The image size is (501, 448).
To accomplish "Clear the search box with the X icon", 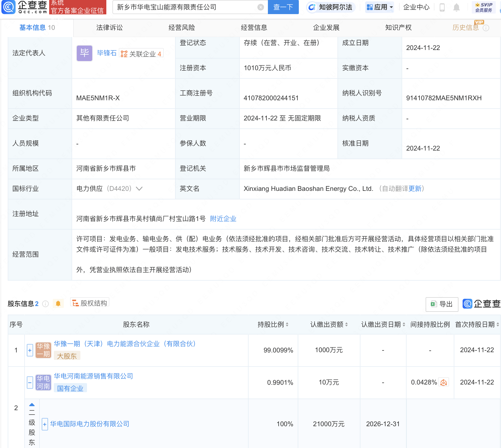I will coord(260,7).
